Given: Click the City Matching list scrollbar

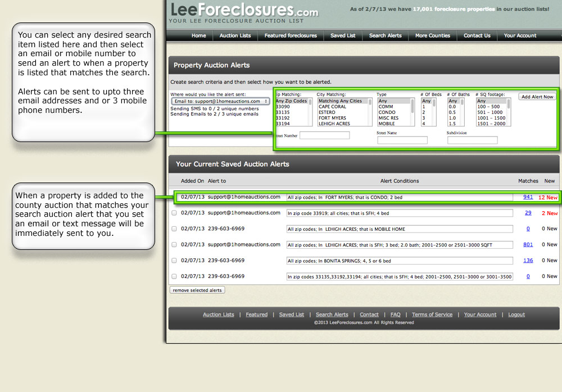Looking at the screenshot, I should point(370,112).
